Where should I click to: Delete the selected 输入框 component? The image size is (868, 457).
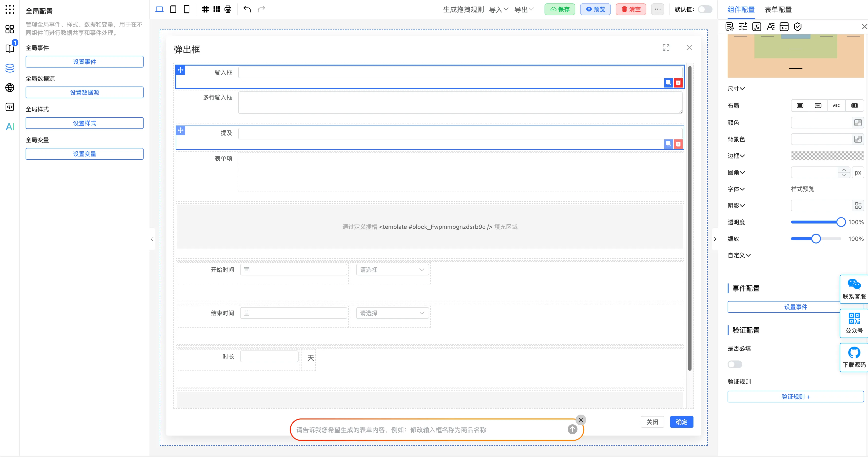pos(678,83)
